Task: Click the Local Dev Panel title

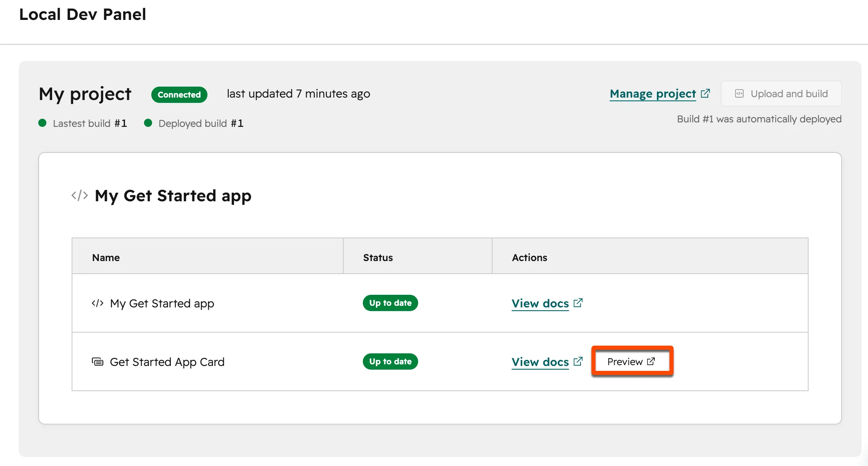Action: 83,15
